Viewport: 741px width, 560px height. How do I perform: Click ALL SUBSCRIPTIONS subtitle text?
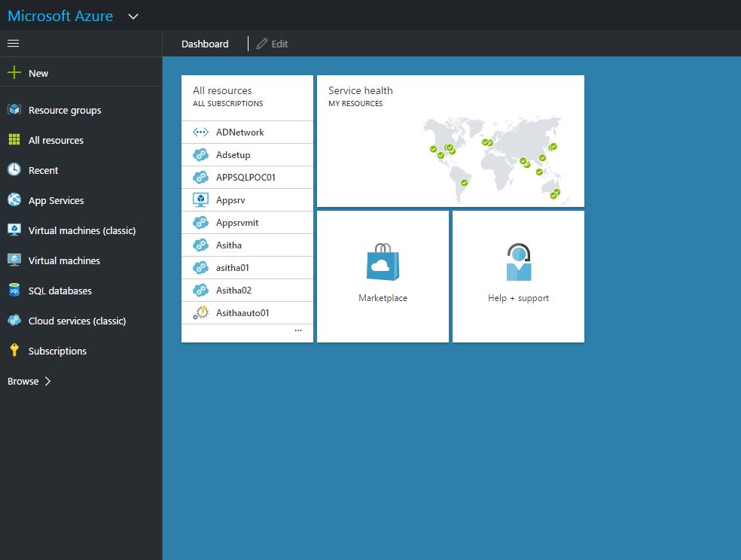[x=227, y=103]
